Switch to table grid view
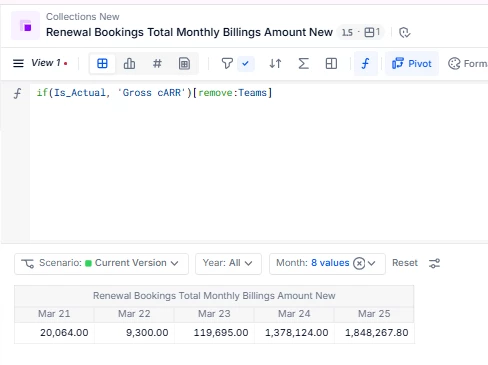 (102, 63)
